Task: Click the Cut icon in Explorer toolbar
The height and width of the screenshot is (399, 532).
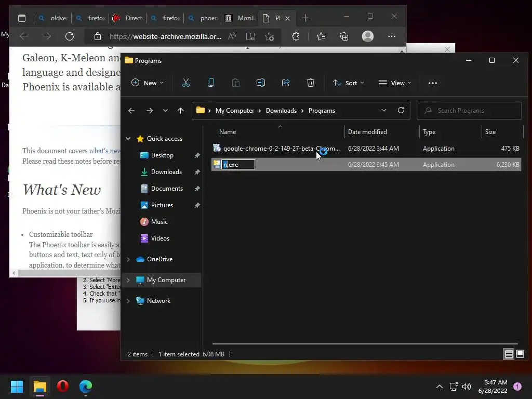Action: 185,83
